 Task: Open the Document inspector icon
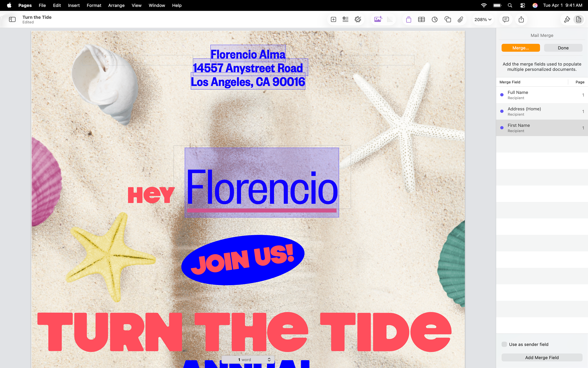coord(579,19)
